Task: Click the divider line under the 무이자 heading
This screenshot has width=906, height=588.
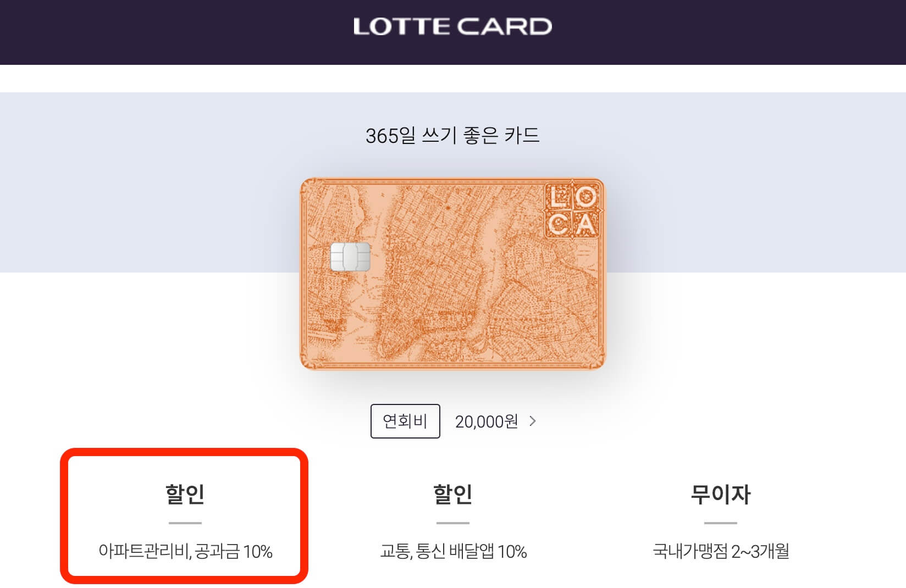Action: (x=721, y=522)
